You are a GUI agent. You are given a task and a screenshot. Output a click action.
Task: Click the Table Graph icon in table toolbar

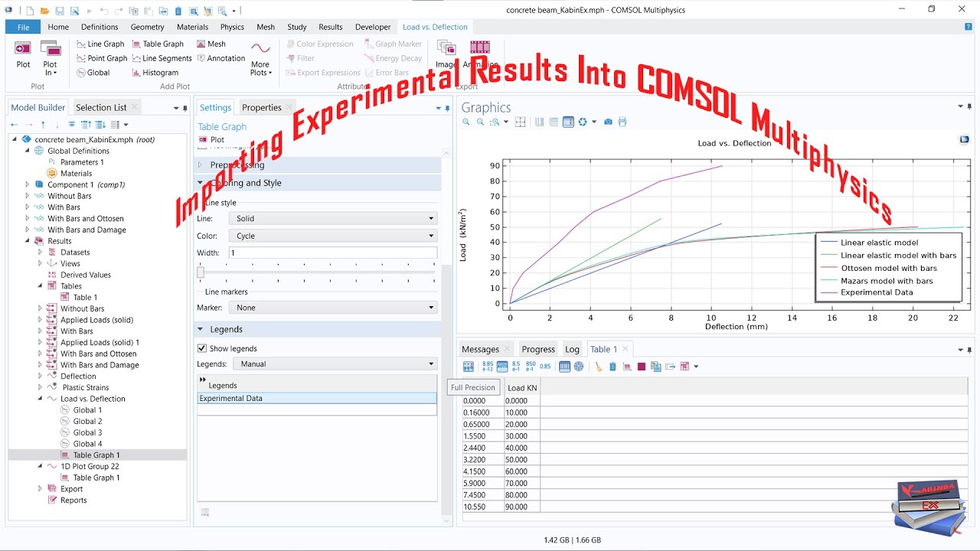point(626,367)
